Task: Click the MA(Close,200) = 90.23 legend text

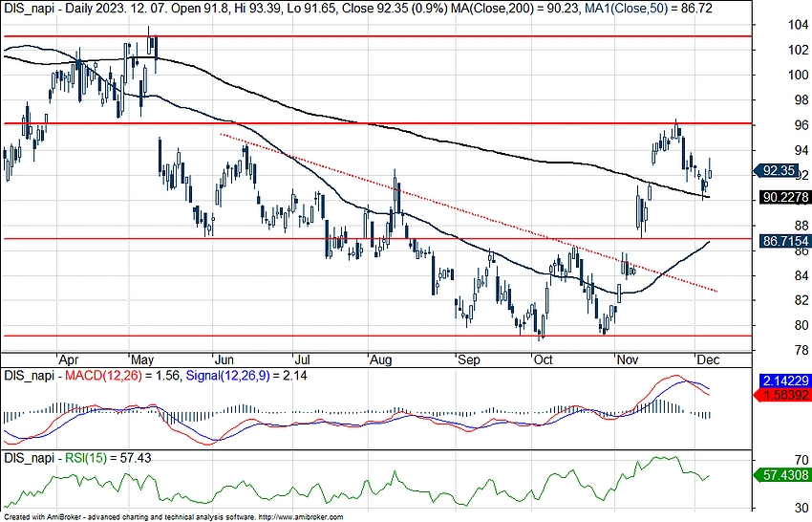Action: (514, 9)
